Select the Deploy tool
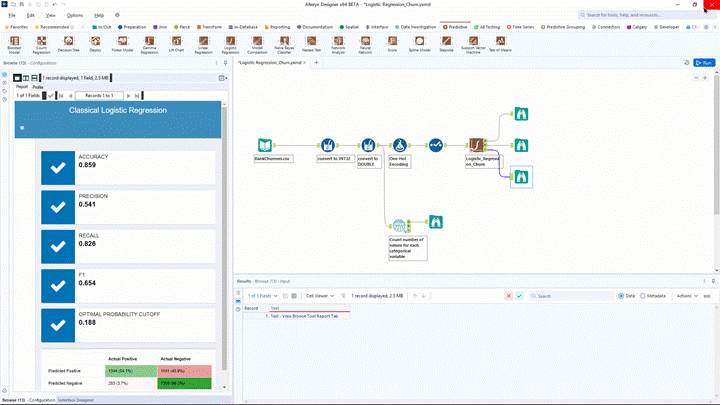The width and height of the screenshot is (720, 405). click(x=96, y=44)
